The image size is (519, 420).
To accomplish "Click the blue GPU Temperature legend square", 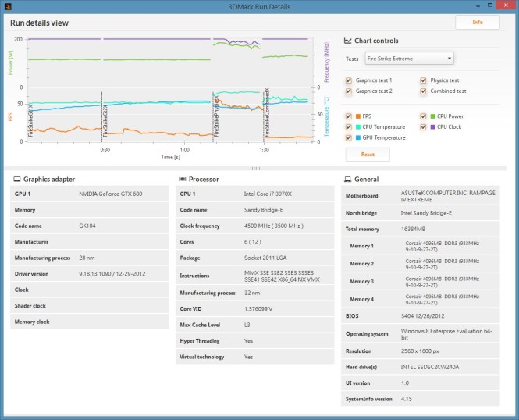I will pos(358,137).
